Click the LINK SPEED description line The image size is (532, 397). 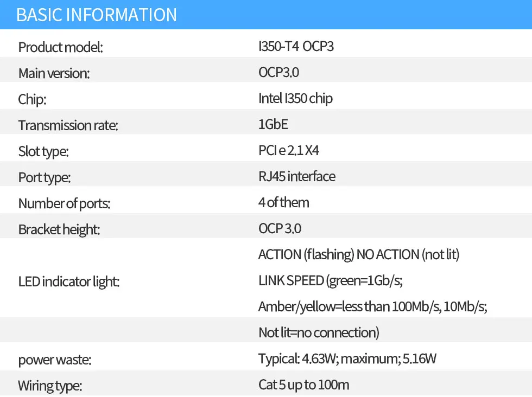click(330, 281)
